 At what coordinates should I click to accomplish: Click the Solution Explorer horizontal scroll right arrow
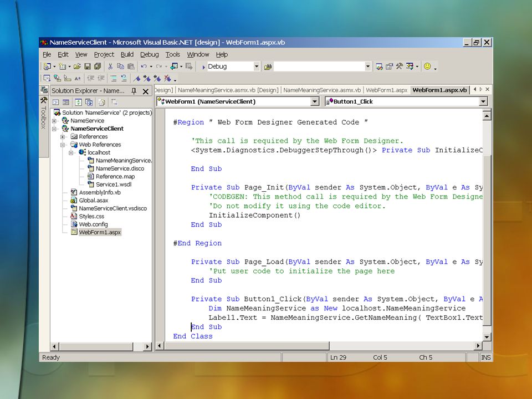coord(147,346)
